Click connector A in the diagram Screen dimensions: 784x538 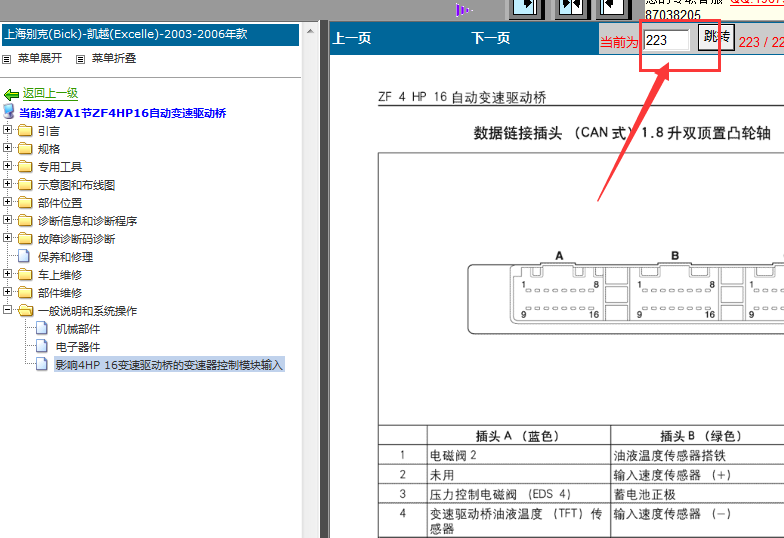point(559,294)
